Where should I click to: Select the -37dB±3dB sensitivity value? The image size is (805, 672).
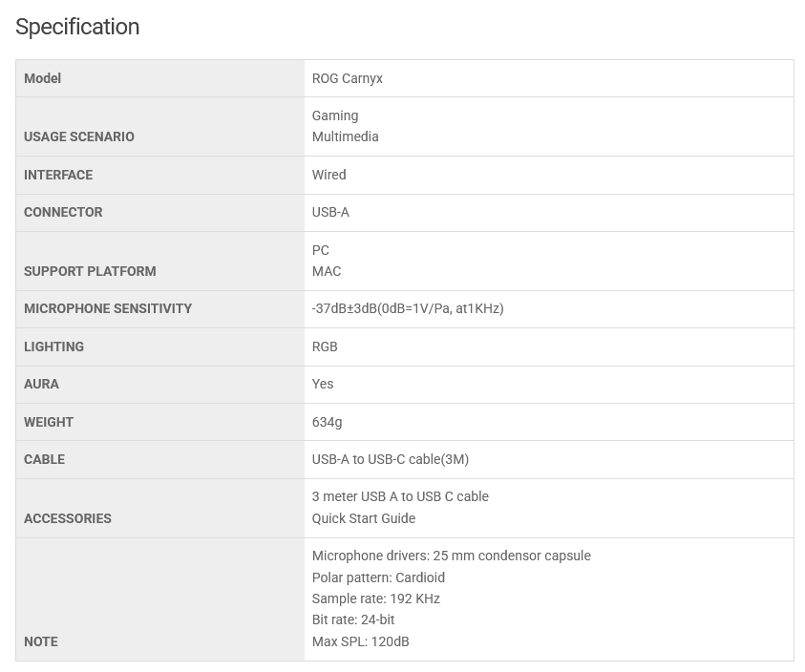(408, 308)
